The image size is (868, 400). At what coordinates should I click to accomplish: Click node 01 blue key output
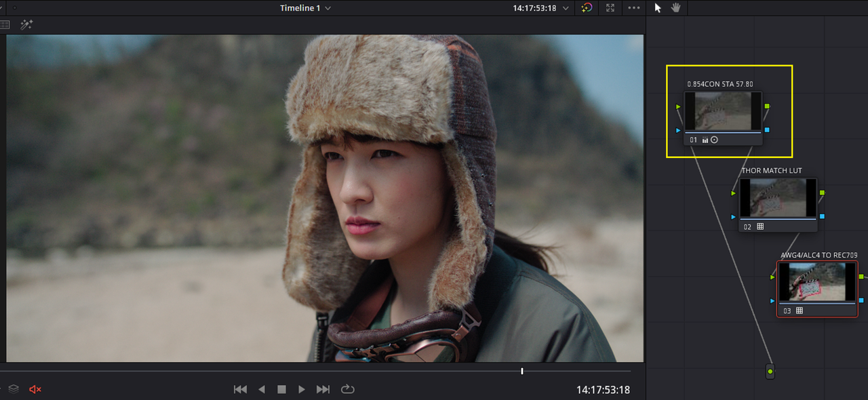[x=767, y=129]
